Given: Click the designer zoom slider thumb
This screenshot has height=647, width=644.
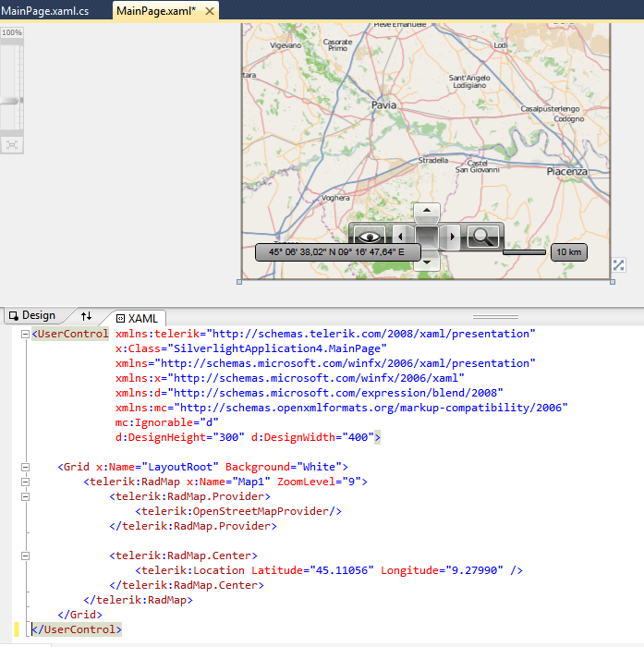Looking at the screenshot, I should coord(11,100).
